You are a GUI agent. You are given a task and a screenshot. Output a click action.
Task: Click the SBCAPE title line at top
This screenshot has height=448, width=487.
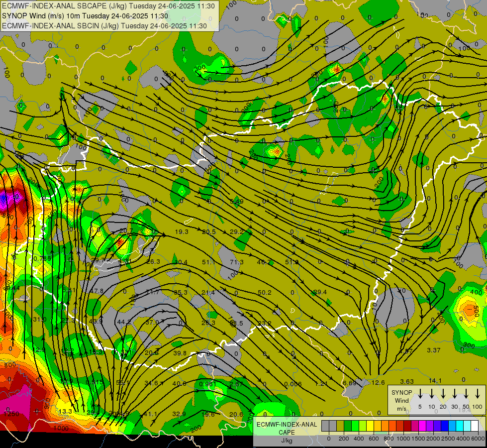click(x=108, y=6)
